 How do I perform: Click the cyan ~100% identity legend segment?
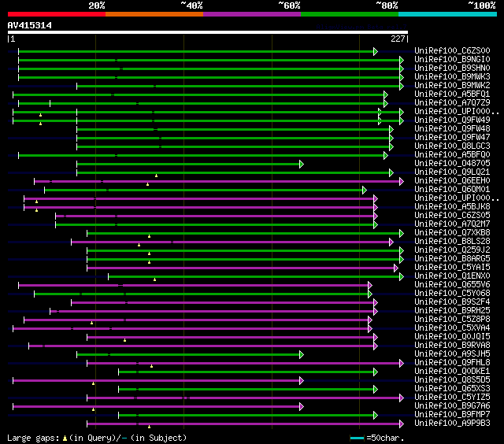tap(448, 14)
